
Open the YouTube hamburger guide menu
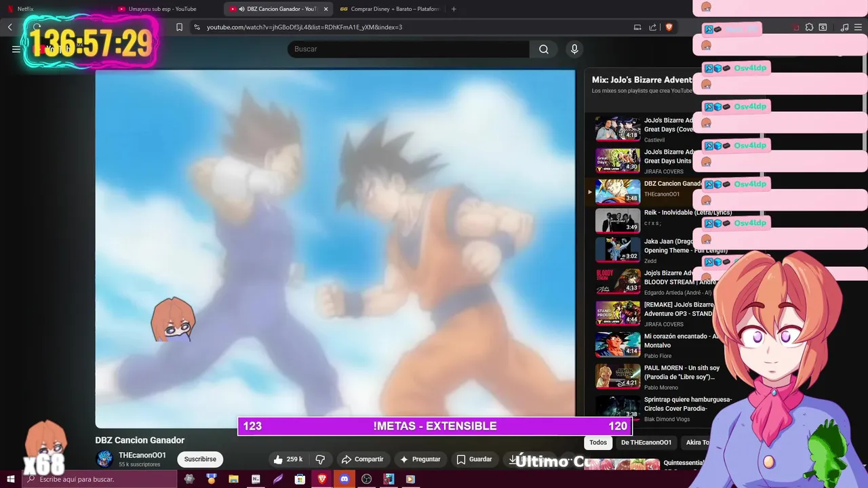(x=16, y=49)
